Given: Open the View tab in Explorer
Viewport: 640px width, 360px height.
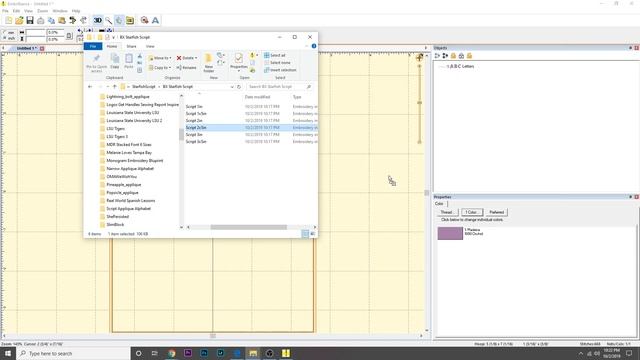Looking at the screenshot, I should (150, 46).
